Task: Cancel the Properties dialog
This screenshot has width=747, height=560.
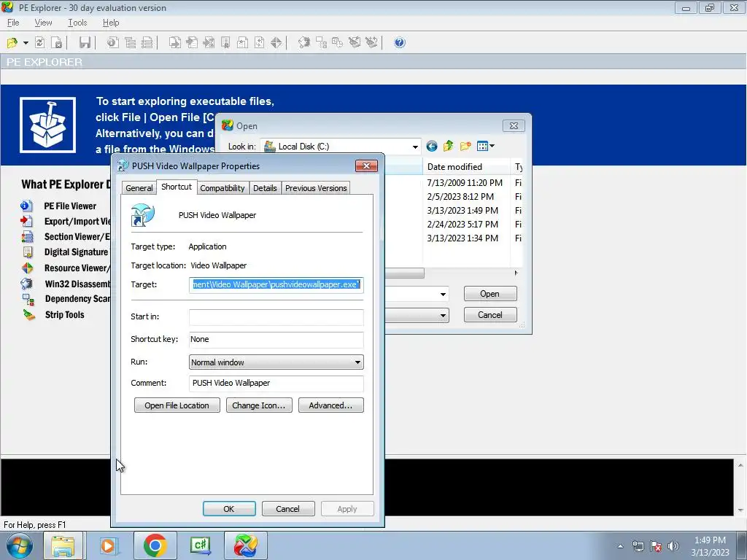Action: click(287, 508)
